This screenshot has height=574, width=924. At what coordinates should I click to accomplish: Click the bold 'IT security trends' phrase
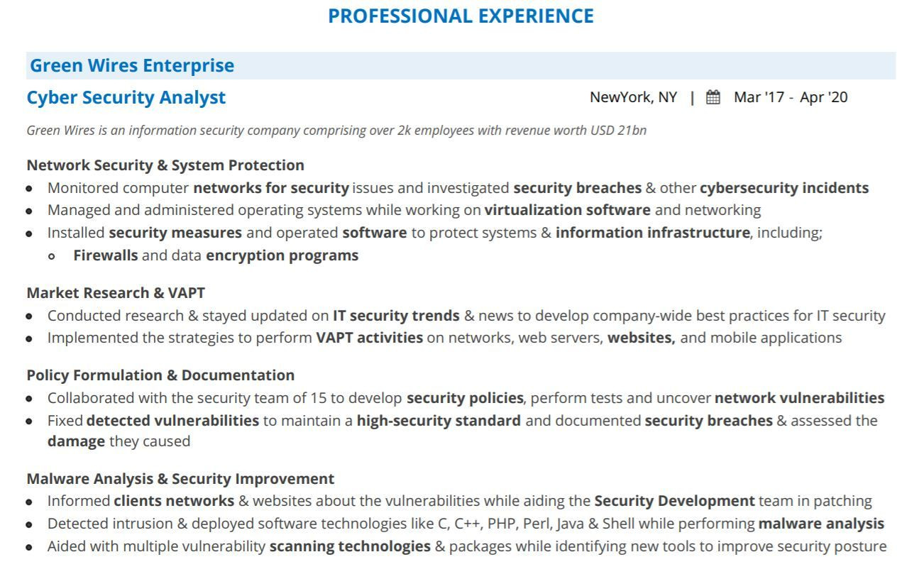[x=396, y=315]
